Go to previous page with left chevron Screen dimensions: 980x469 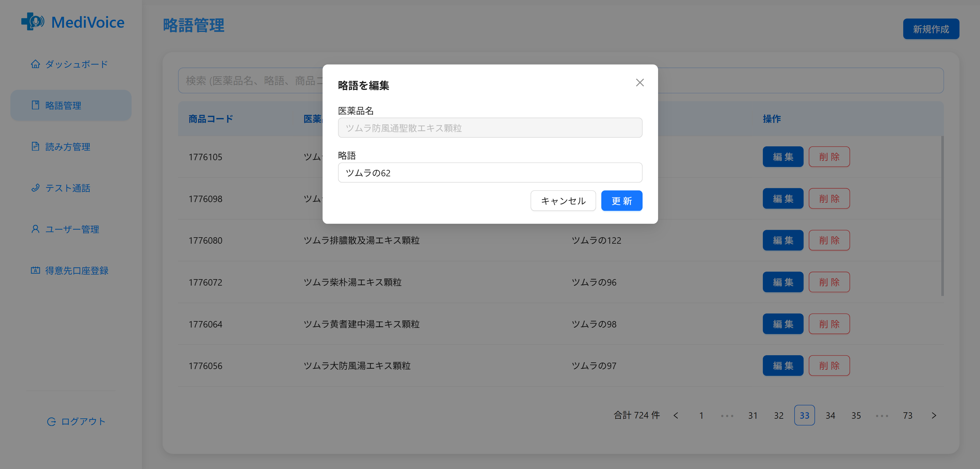676,415
